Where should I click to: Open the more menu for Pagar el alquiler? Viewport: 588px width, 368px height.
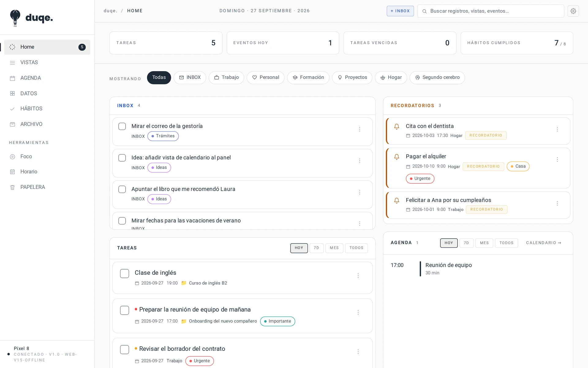(x=557, y=159)
